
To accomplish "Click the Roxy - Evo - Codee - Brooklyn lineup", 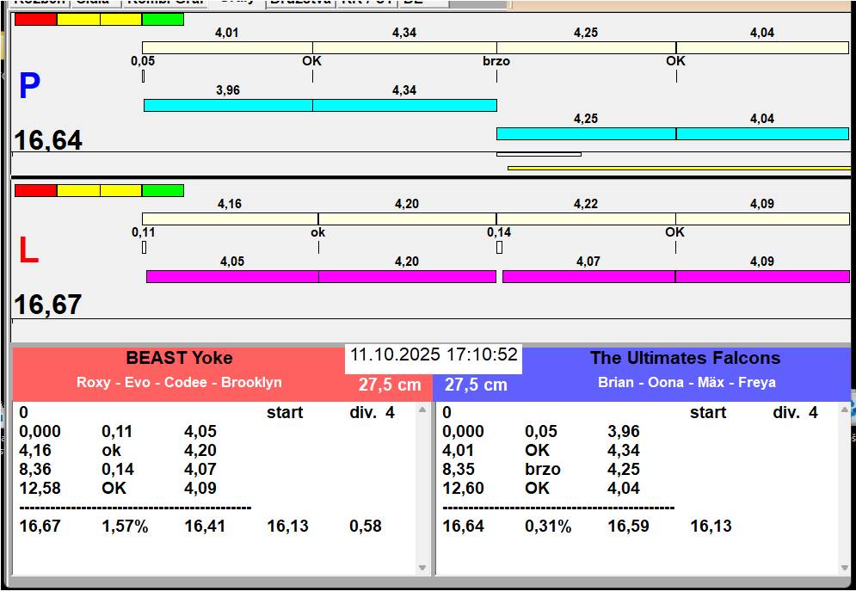I will click(179, 382).
